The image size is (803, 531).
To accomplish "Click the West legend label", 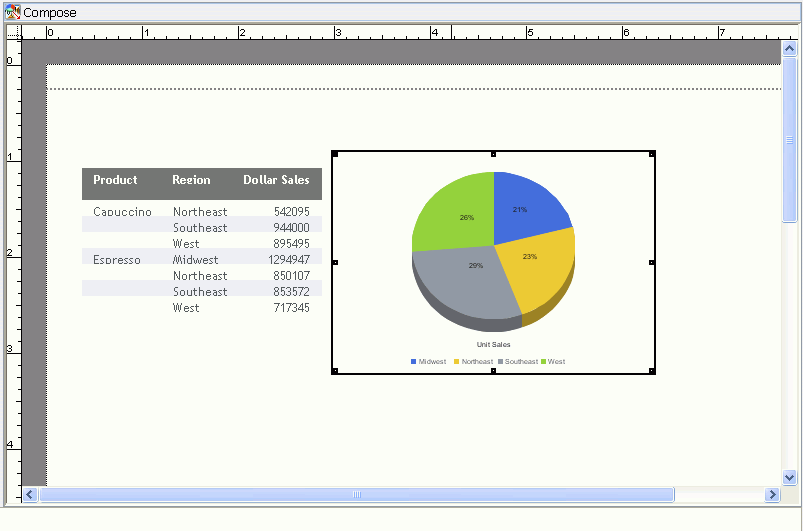I will tap(556, 362).
